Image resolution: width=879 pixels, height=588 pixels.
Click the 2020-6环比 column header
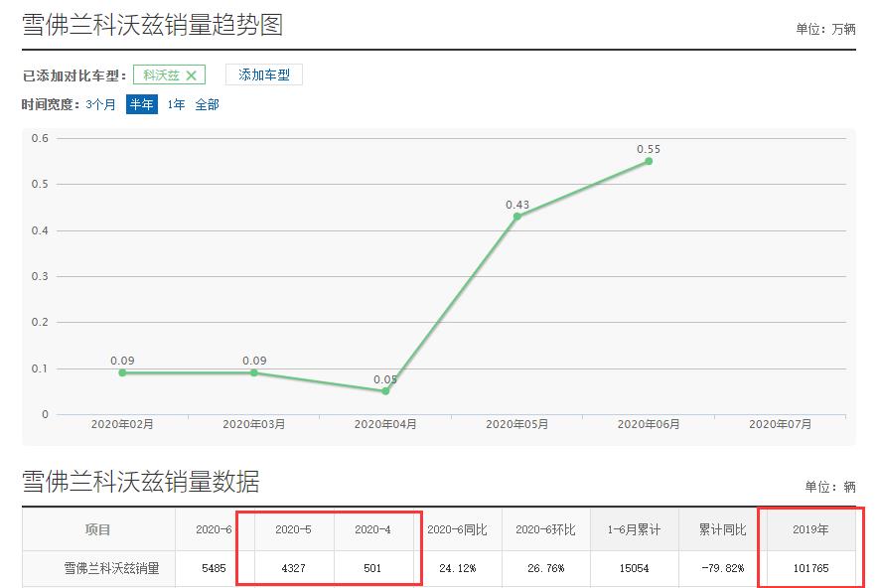(545, 529)
